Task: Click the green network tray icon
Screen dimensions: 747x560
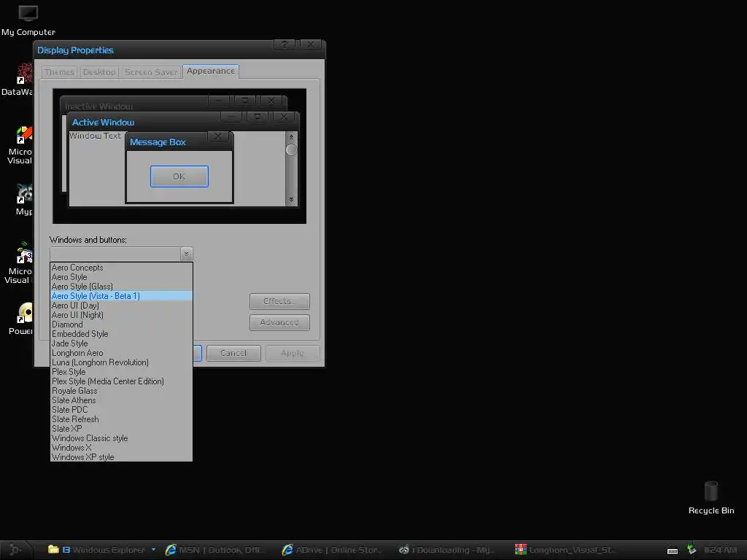Action: pyautogui.click(x=692, y=550)
